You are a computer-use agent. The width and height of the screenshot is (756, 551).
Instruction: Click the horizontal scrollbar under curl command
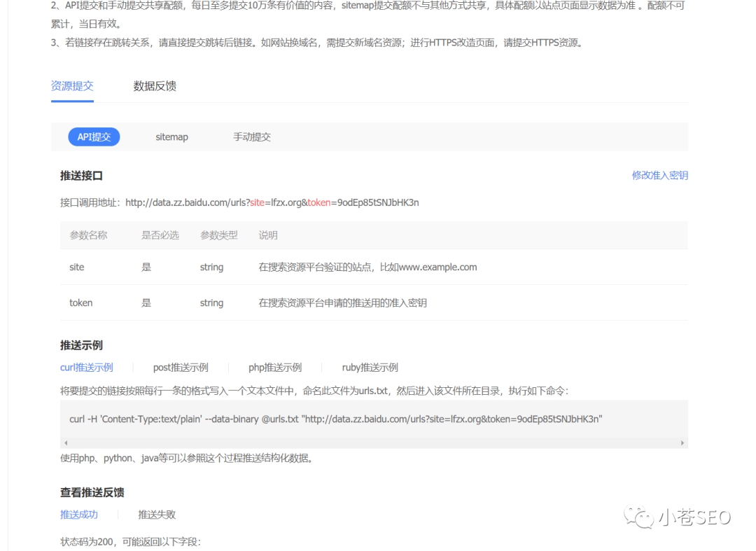(374, 442)
